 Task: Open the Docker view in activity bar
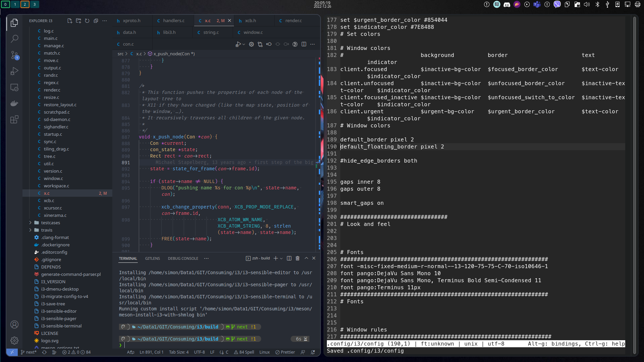[x=14, y=103]
